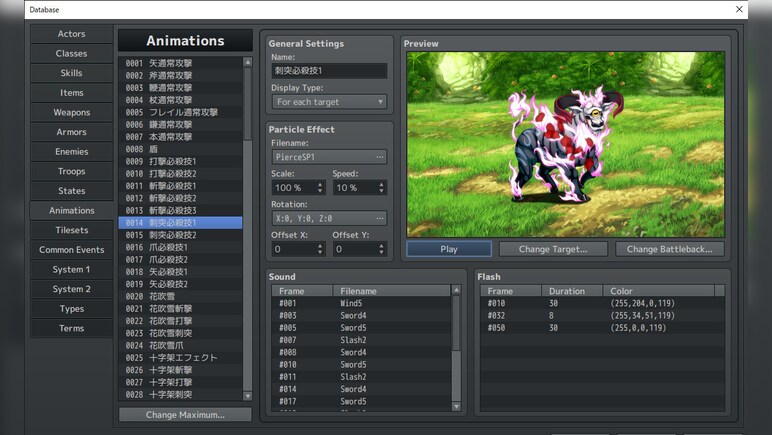Increase the Speed value with up arrow
This screenshot has width=772, height=435.
point(382,185)
